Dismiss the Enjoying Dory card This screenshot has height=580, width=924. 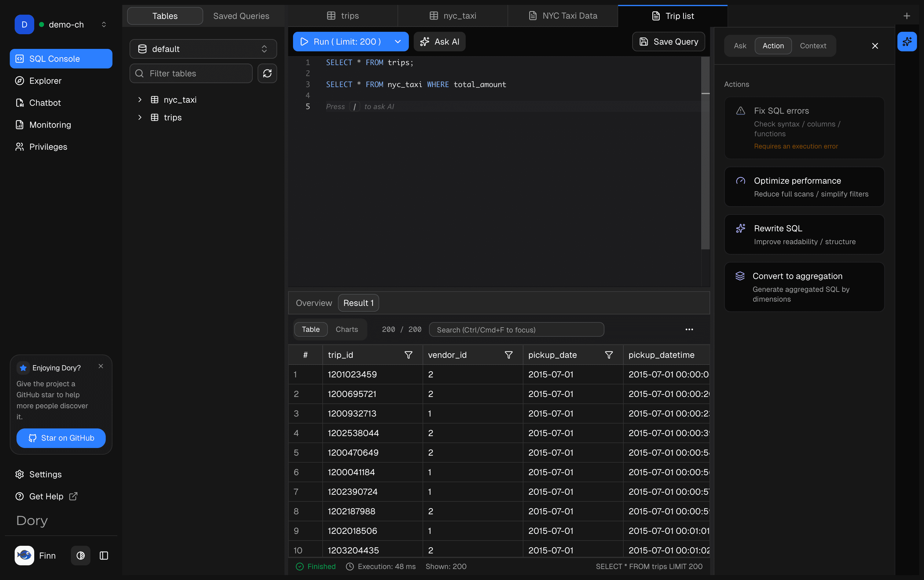click(101, 366)
